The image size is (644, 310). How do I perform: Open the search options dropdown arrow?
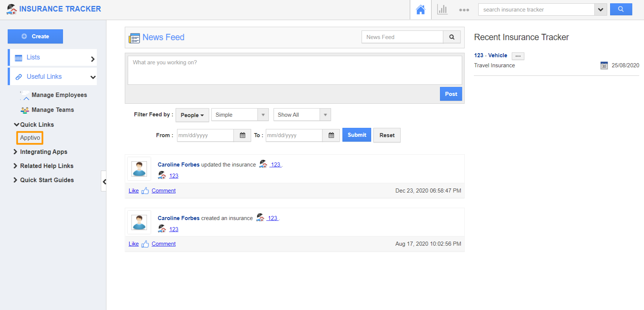tap(600, 10)
